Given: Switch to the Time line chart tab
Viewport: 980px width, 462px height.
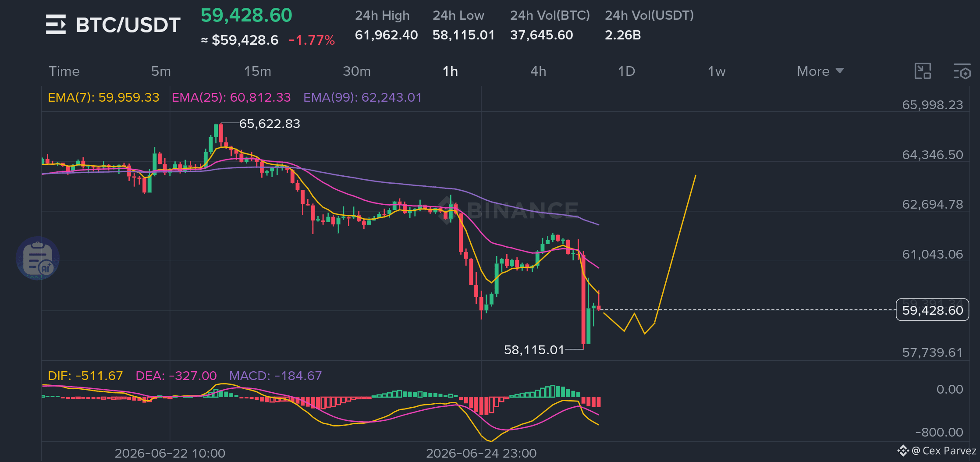Looking at the screenshot, I should pos(64,71).
